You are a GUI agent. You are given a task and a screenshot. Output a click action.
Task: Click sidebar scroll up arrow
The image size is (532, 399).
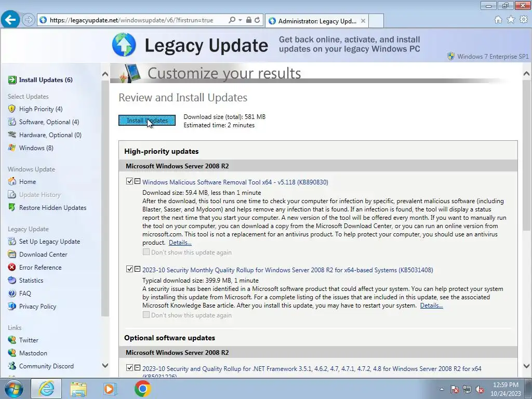105,74
